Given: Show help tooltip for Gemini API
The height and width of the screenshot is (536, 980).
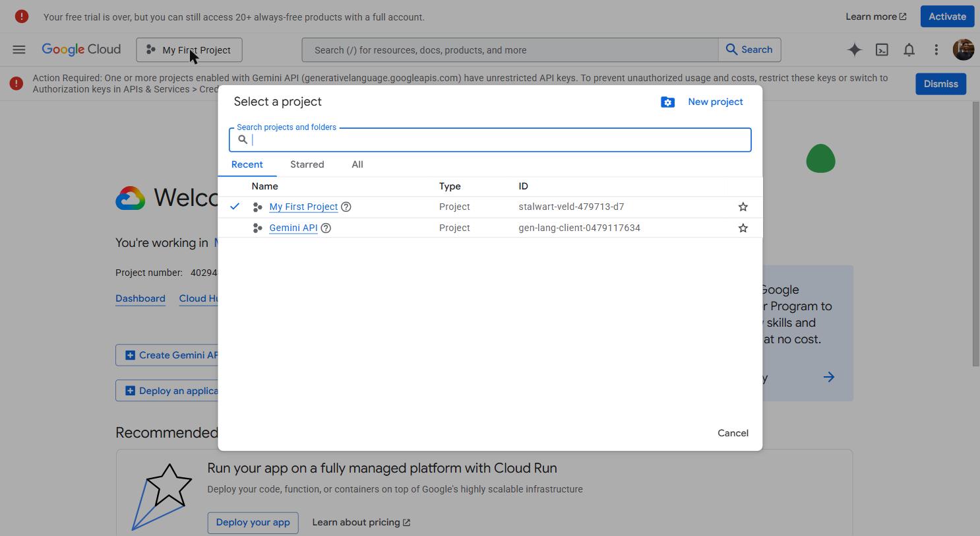Looking at the screenshot, I should pos(326,228).
